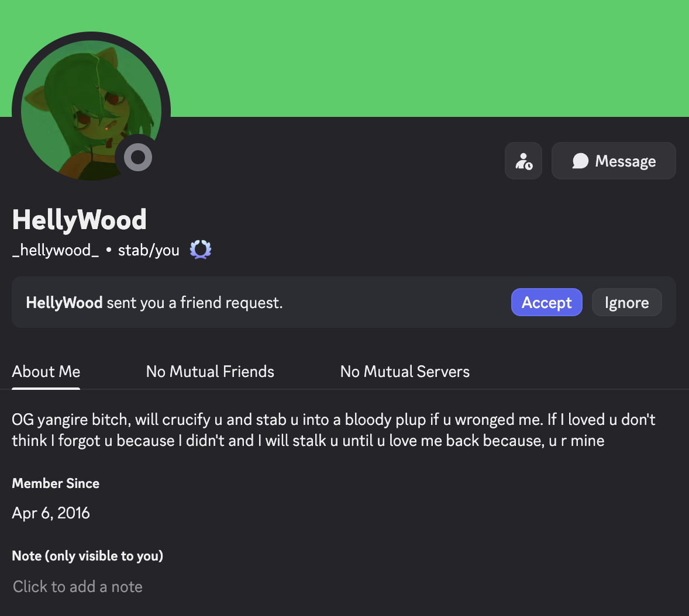The width and height of the screenshot is (689, 616).
Task: Click the speech bubble icon in Message
Action: click(580, 161)
